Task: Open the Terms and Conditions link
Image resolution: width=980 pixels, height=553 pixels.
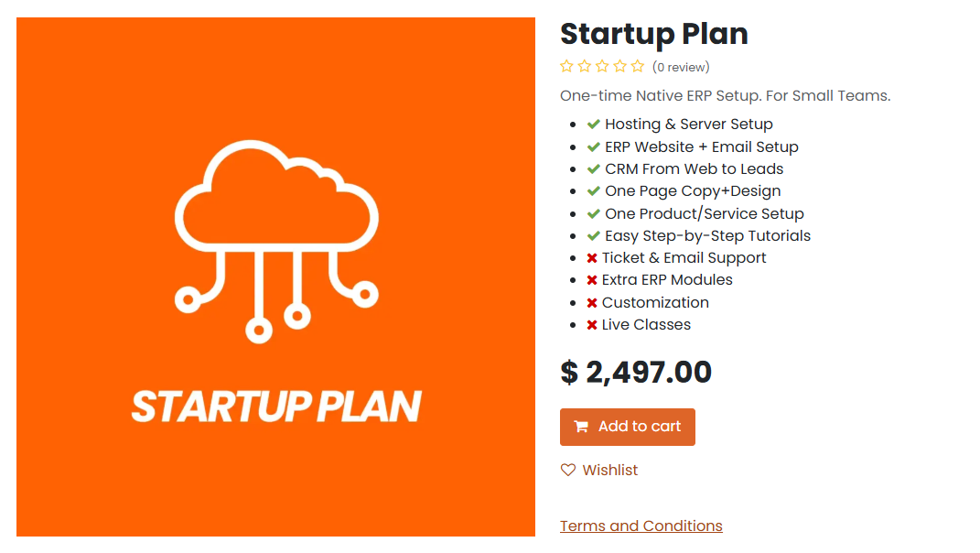Action: tap(641, 526)
